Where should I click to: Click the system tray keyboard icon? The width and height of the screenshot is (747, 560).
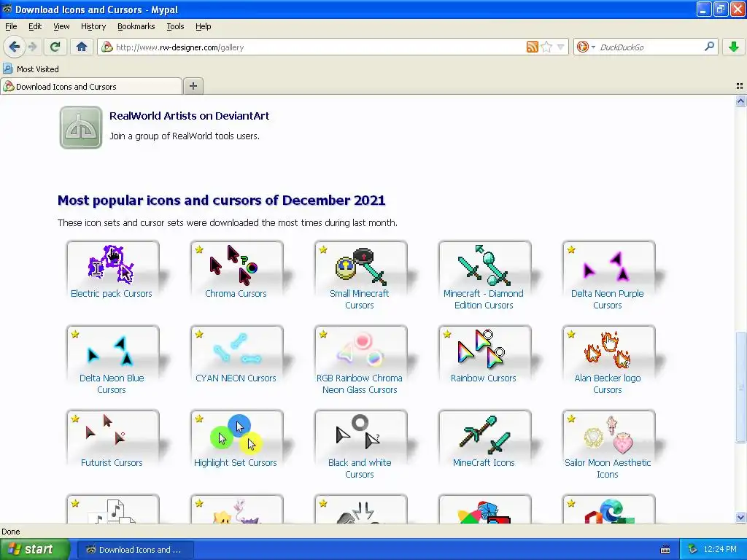(665, 550)
